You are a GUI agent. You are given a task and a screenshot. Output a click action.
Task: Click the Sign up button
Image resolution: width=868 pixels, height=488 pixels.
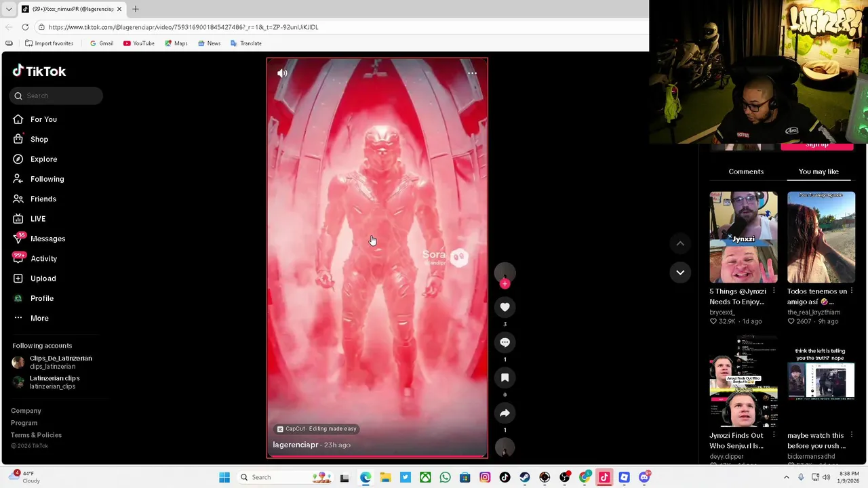point(816,146)
